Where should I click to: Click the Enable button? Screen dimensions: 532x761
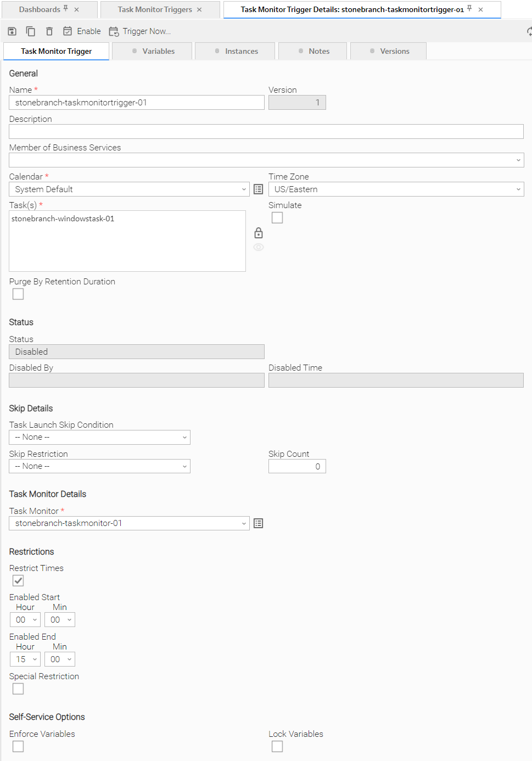tap(82, 31)
